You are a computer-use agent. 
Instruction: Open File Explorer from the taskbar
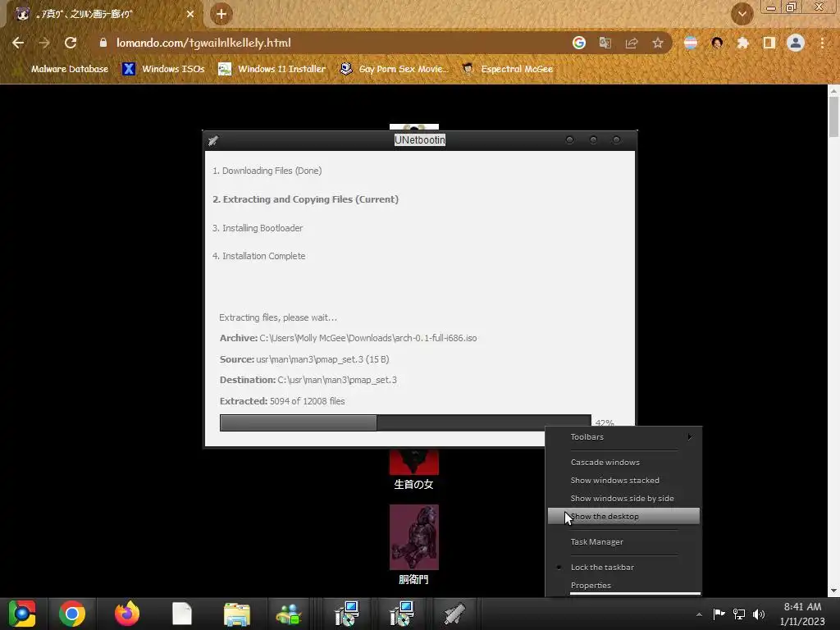[x=237, y=614]
